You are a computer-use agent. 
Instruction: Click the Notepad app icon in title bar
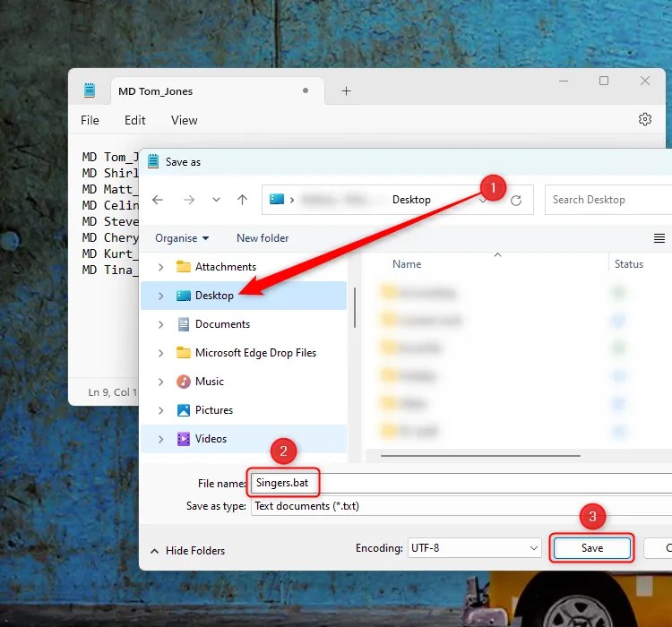coord(90,90)
